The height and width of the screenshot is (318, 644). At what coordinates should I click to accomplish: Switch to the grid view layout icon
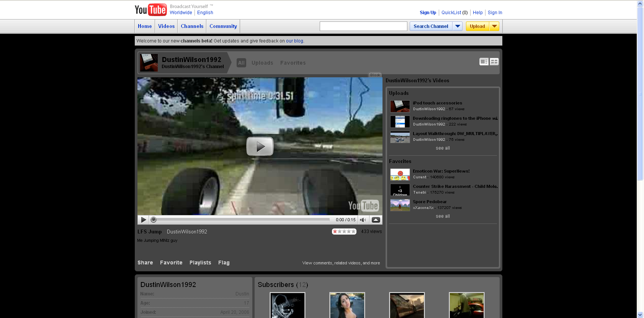494,62
